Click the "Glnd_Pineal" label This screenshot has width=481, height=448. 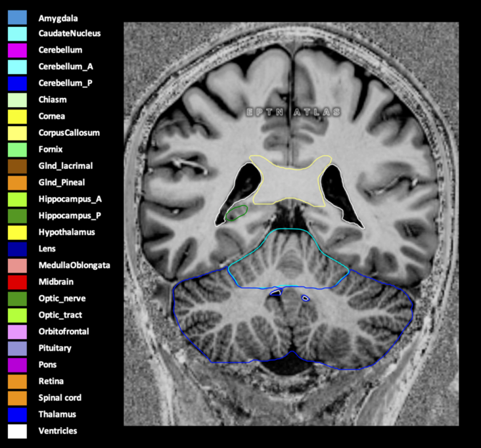pos(62,183)
